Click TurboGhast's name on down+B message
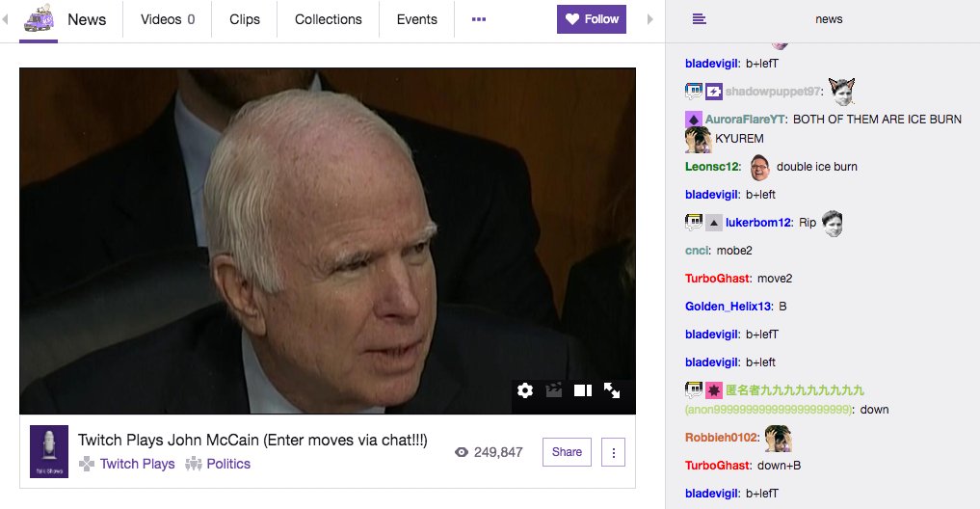980x509 pixels. pyautogui.click(x=719, y=466)
